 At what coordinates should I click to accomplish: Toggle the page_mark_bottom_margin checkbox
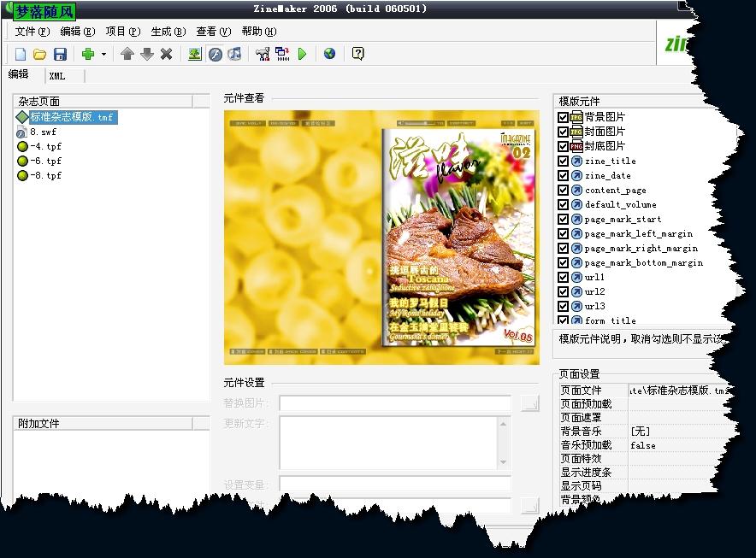pyautogui.click(x=563, y=262)
